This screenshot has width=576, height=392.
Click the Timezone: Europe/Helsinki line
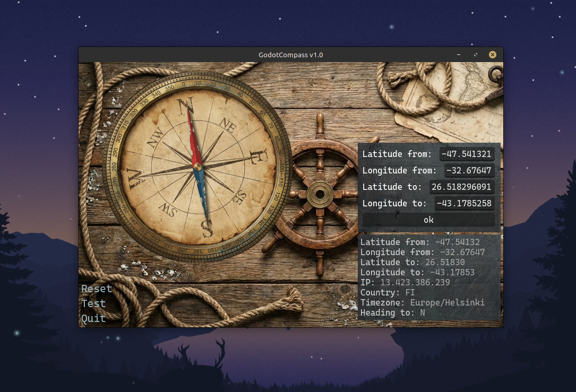click(x=423, y=302)
